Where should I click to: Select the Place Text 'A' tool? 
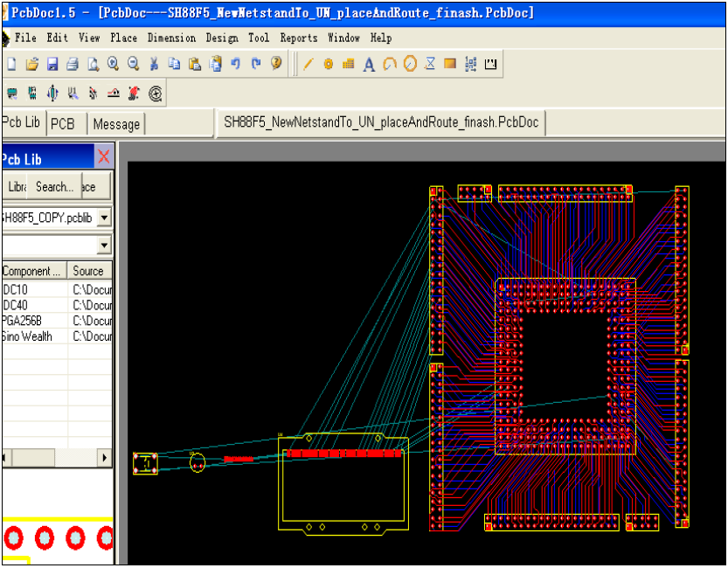(369, 64)
